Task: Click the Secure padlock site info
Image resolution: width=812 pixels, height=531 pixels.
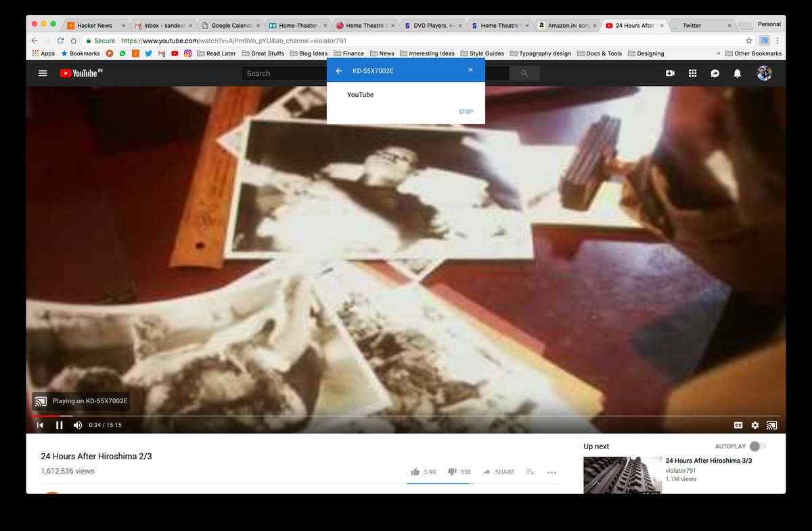Action: 99,41
